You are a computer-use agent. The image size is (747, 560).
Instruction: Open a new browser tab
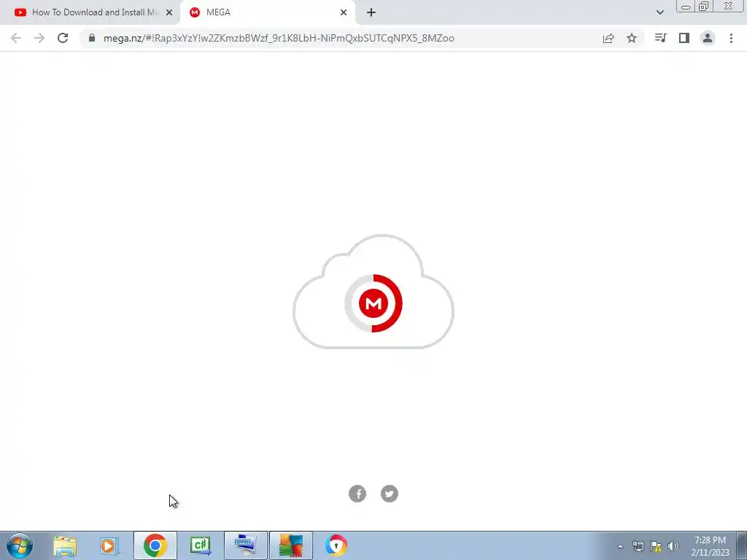tap(371, 12)
